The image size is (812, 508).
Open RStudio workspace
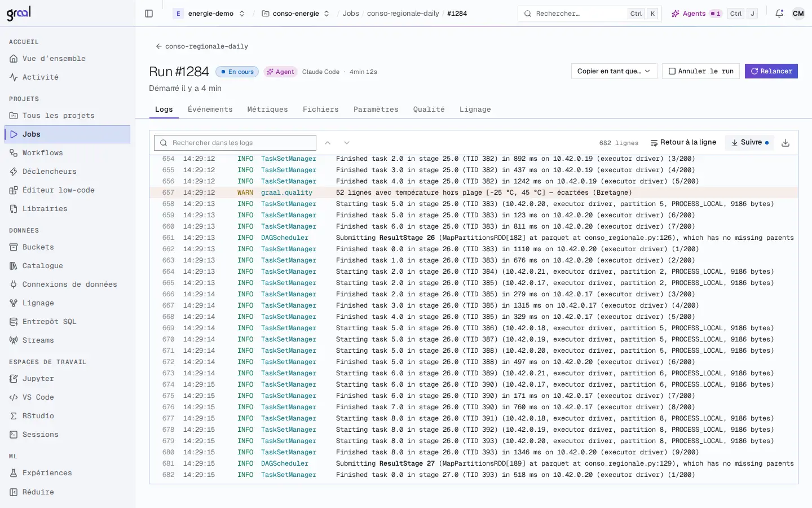click(67, 416)
